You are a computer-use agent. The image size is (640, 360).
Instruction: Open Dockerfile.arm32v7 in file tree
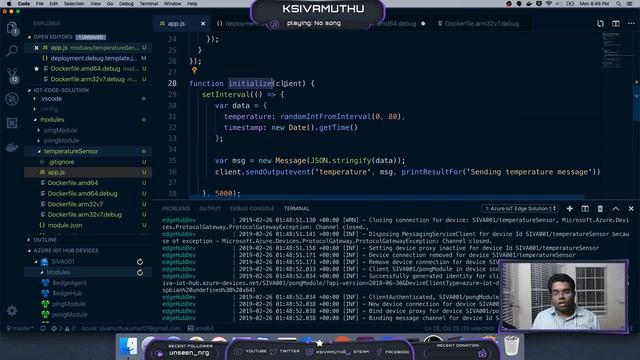(75, 204)
